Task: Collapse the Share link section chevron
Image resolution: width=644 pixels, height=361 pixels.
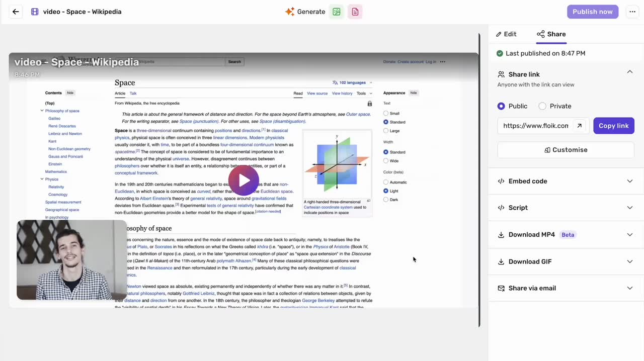Action: pyautogui.click(x=630, y=72)
